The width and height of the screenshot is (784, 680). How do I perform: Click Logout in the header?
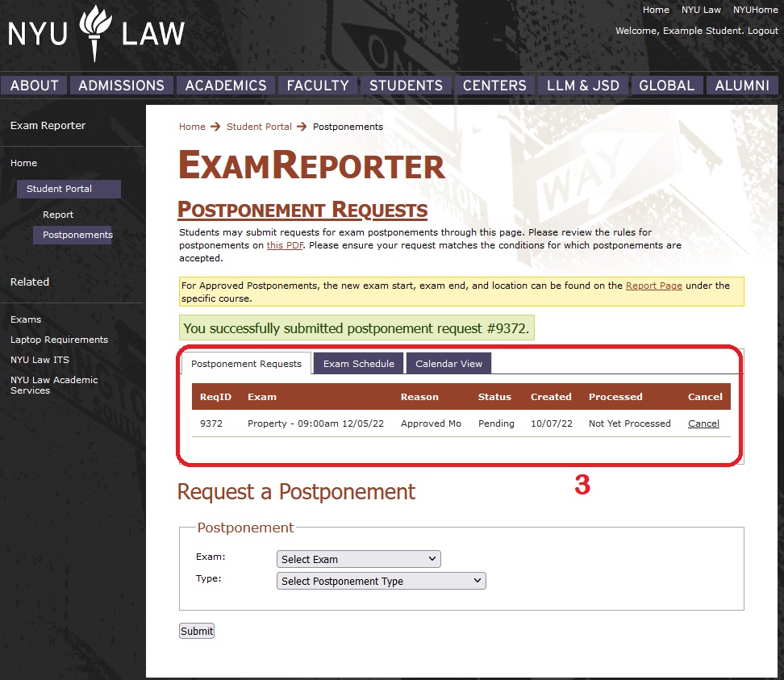[x=762, y=31]
